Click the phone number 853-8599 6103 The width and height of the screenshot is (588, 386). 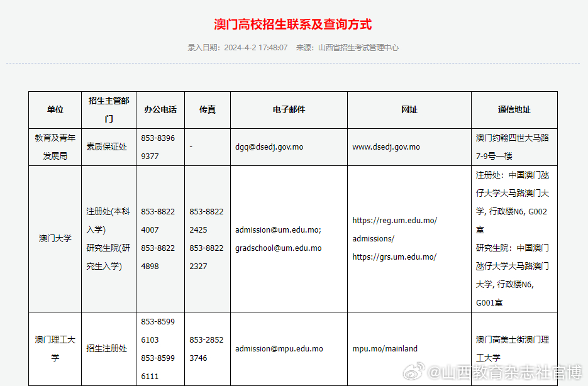pyautogui.click(x=158, y=331)
